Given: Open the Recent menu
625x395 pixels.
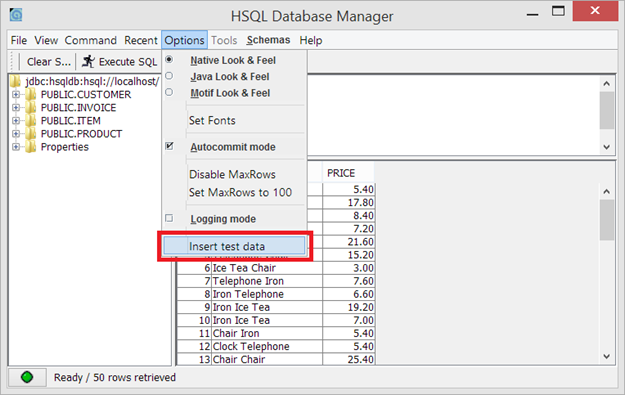Looking at the screenshot, I should pos(141,40).
